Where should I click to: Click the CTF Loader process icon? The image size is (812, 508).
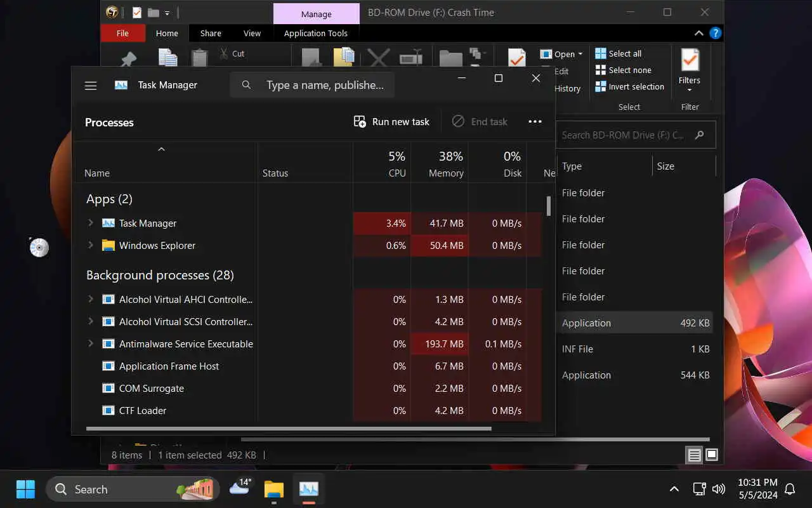click(x=108, y=410)
